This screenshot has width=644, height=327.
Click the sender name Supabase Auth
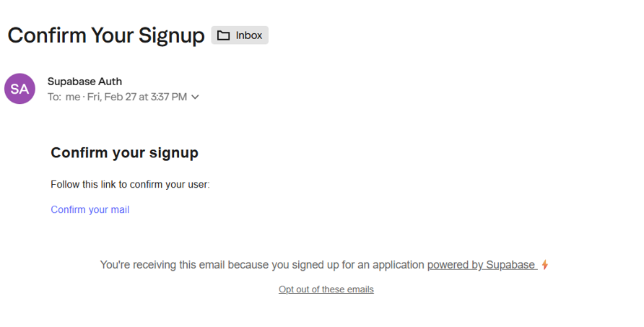tap(84, 82)
